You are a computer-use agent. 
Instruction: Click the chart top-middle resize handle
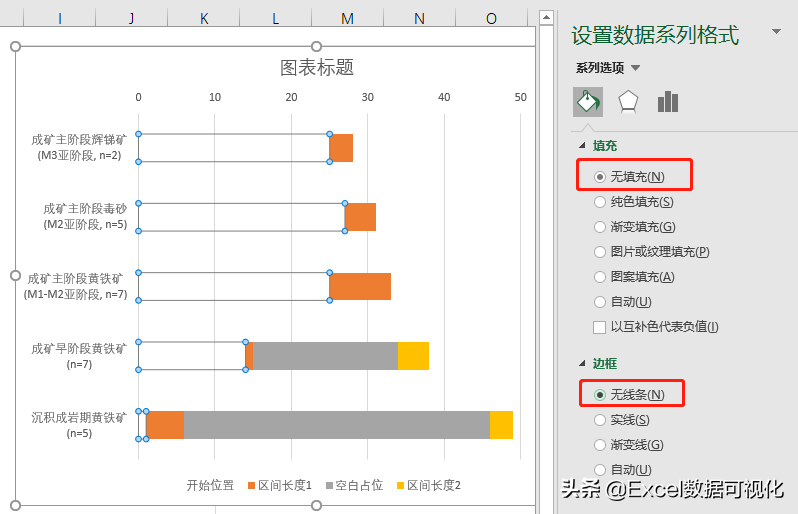pos(317,47)
